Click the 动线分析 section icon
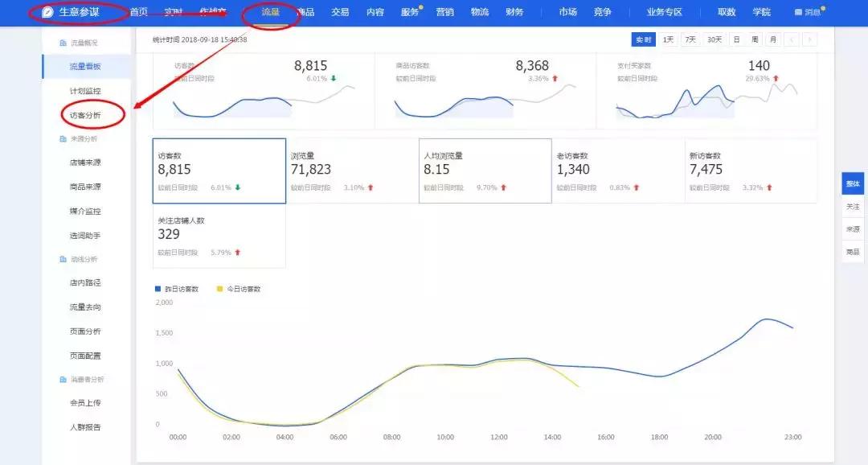Viewport: 868px width, 465px height. 63,259
